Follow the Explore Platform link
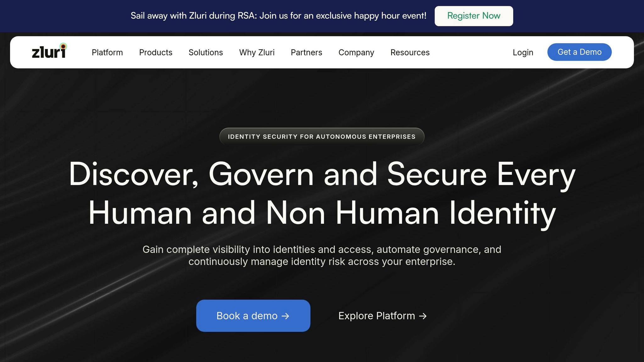Viewport: 644px width, 362px height. tap(383, 316)
